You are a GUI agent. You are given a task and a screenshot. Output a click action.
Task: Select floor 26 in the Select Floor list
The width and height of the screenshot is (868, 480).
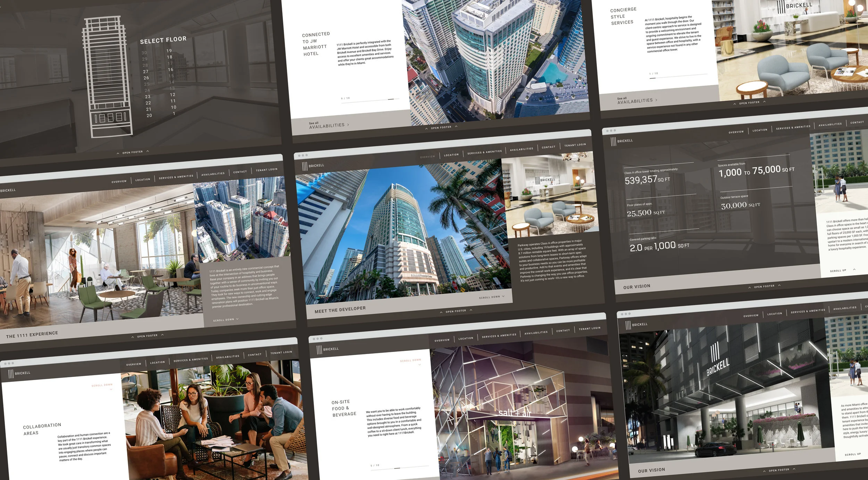click(x=146, y=78)
